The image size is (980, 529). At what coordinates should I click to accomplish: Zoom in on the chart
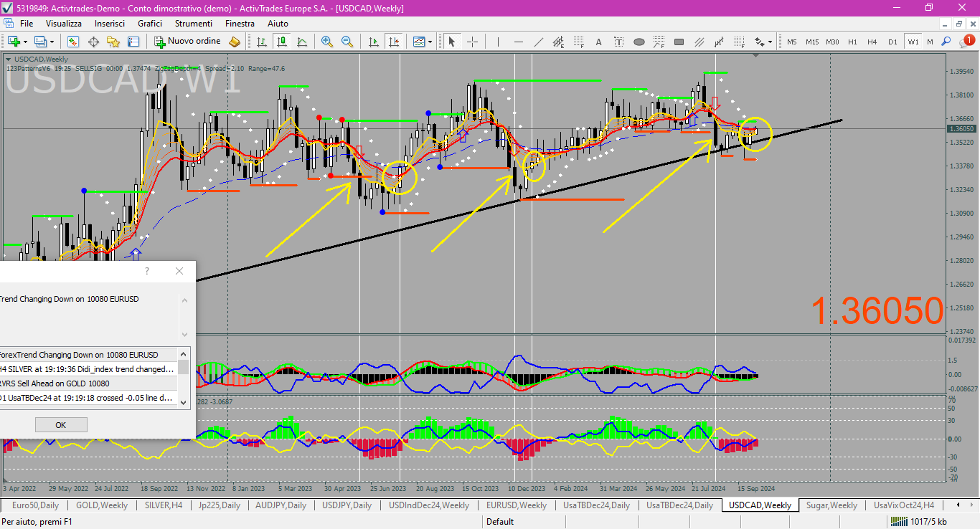[327, 42]
